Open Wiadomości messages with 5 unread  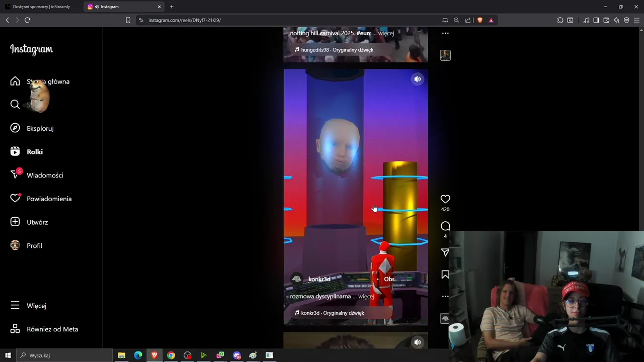(x=37, y=175)
